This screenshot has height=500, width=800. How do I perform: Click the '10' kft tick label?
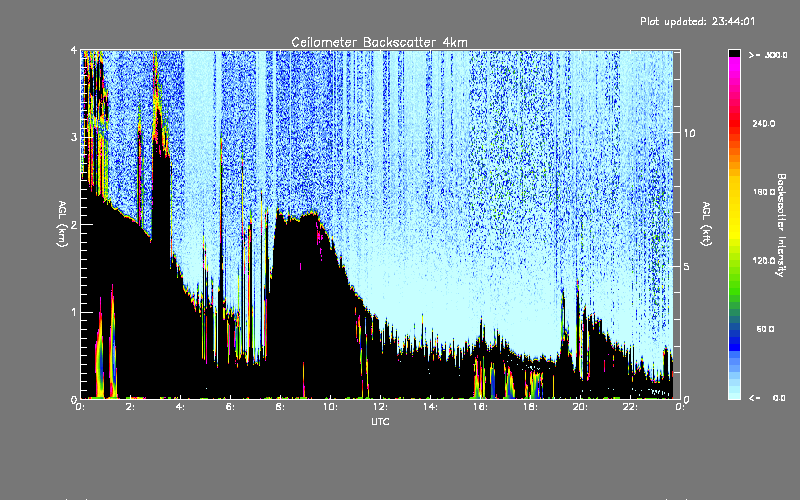(x=689, y=133)
